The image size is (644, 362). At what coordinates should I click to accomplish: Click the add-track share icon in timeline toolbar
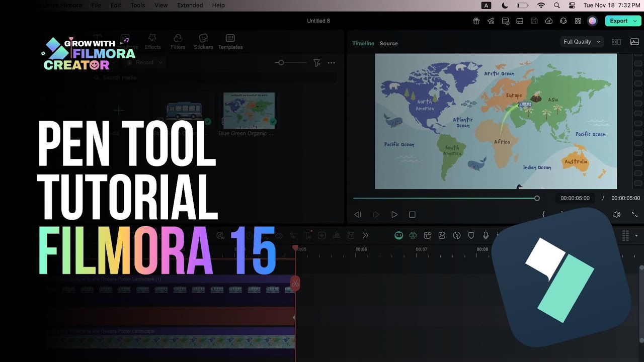[x=428, y=235]
